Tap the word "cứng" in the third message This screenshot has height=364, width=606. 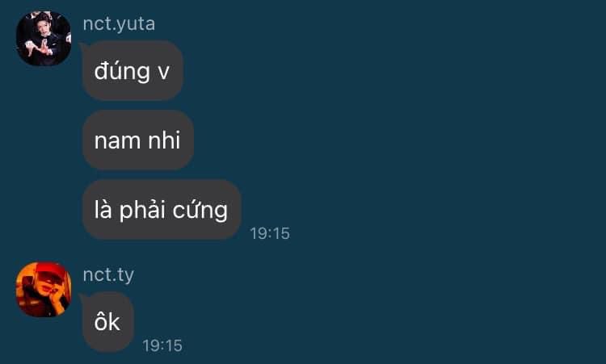(x=200, y=211)
